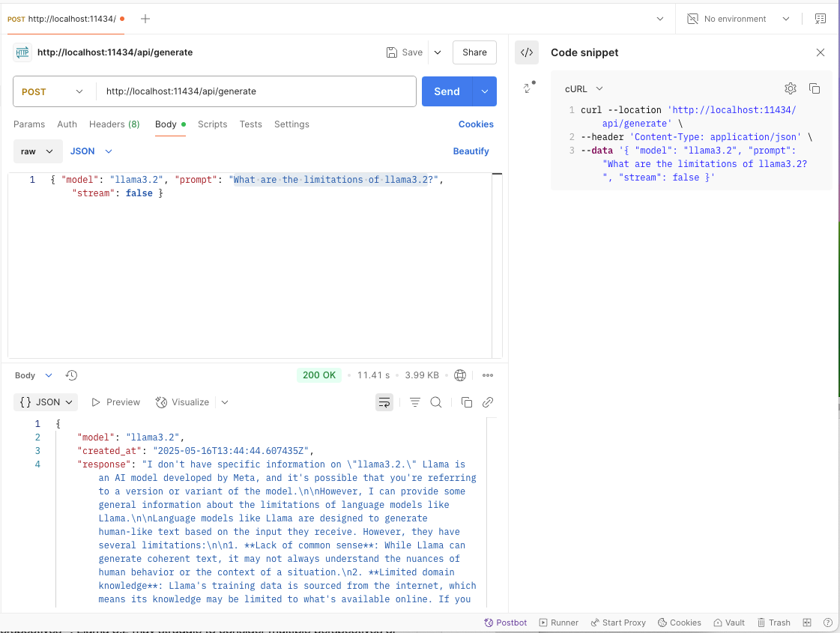
Task: Click Start Proxy in status bar
Action: tap(618, 623)
